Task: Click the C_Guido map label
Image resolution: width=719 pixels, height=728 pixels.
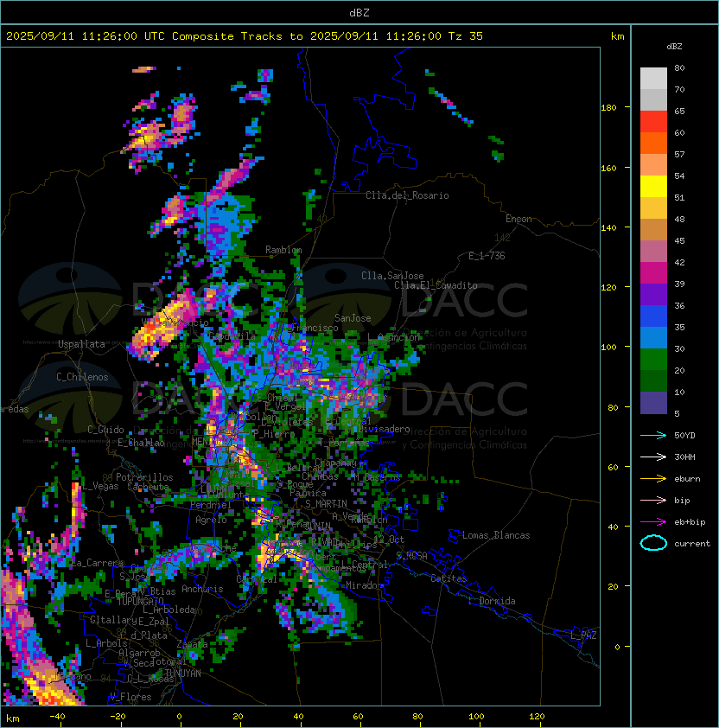Action: (105, 430)
